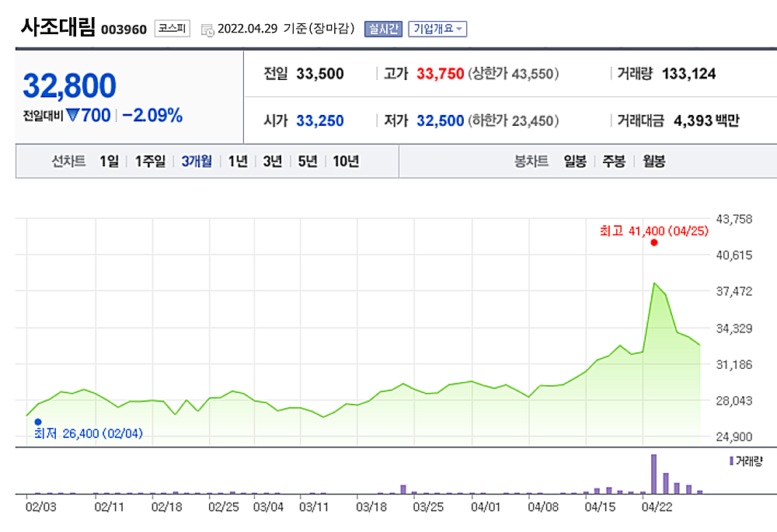
Task: Select the 1주일 line chart tab
Action: click(150, 161)
